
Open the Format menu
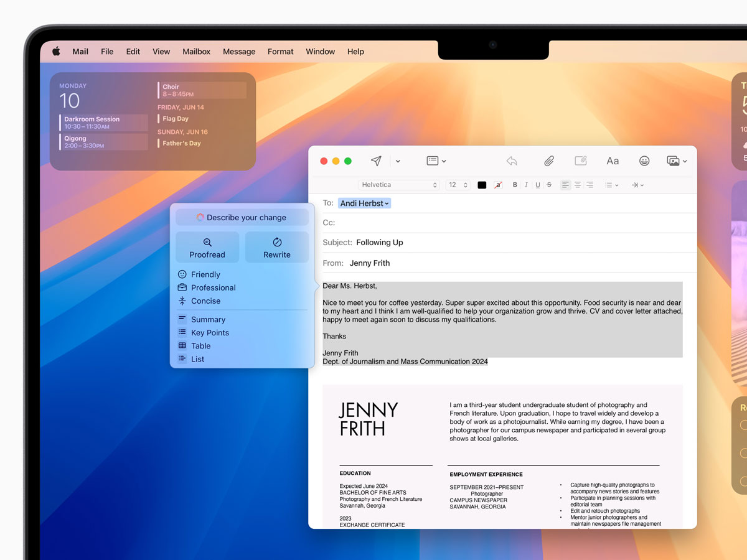281,52
